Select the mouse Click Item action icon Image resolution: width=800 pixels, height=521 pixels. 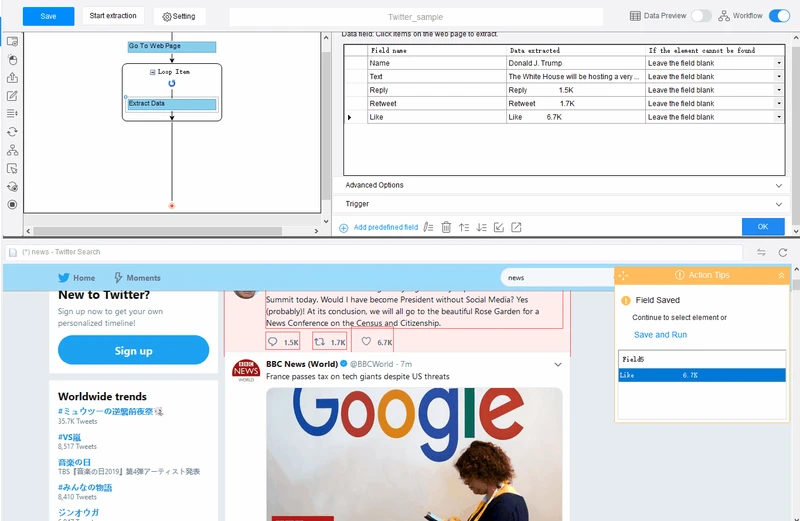12,60
